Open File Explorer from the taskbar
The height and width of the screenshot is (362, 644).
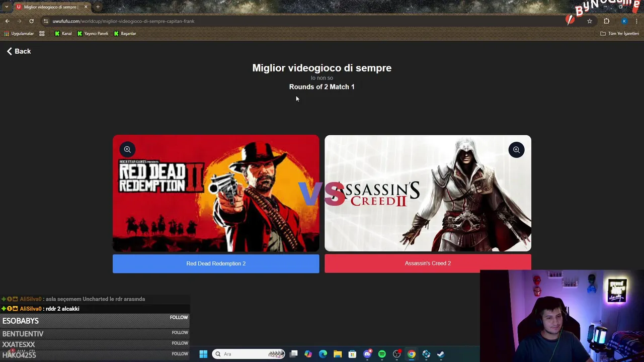tap(338, 354)
